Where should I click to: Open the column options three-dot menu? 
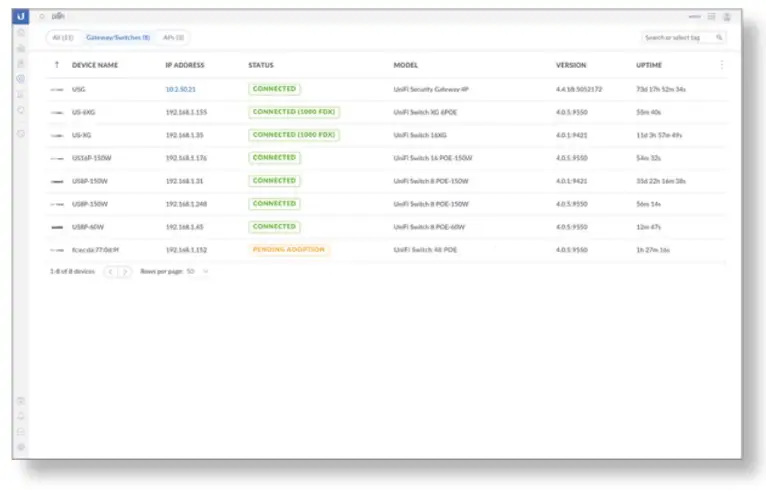(722, 64)
